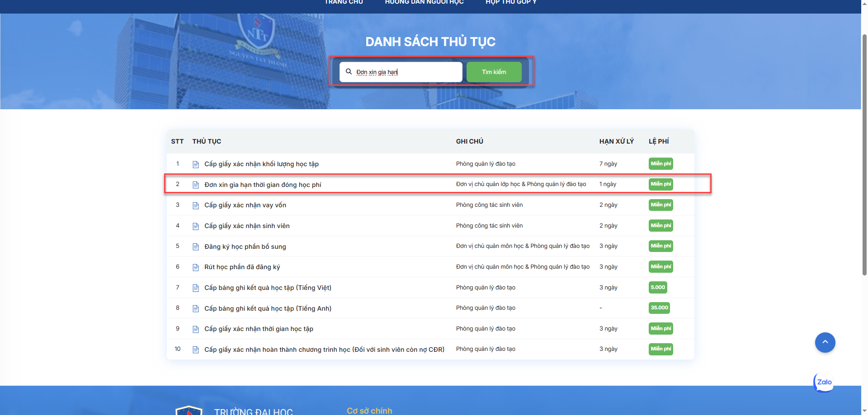Click document icon beside Cấp giấy xác nhận vay vốn

[196, 205]
